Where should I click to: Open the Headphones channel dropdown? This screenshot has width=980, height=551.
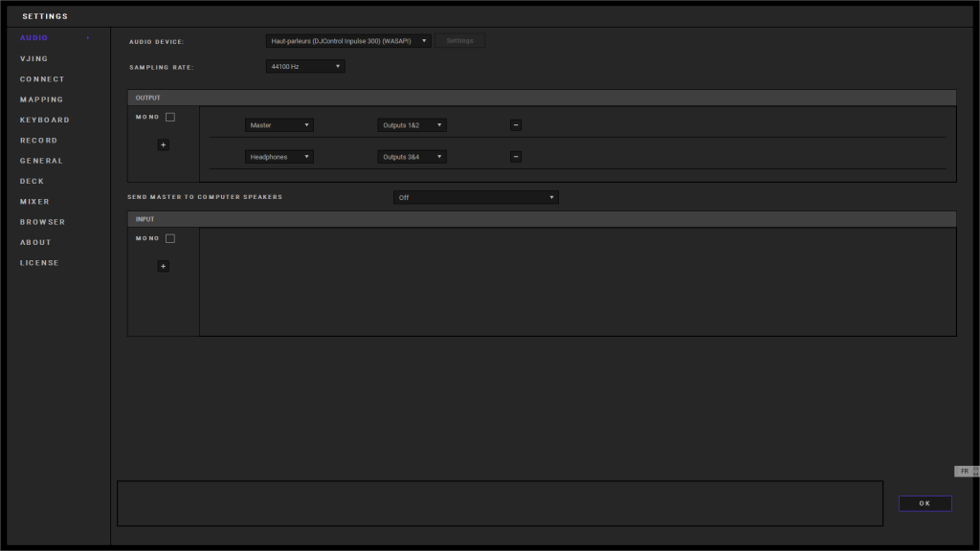click(278, 157)
